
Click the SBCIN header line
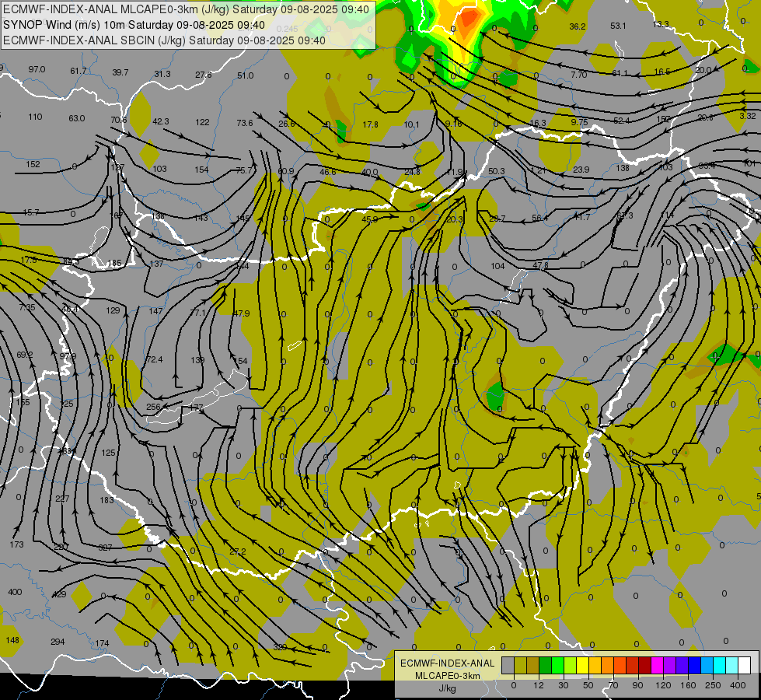click(x=164, y=40)
